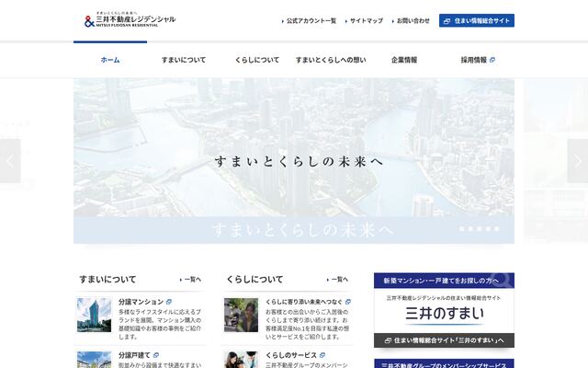This screenshot has width=588, height=368.
Task: Click the 住まい情報総合サイト blue header button
Action: 477,20
